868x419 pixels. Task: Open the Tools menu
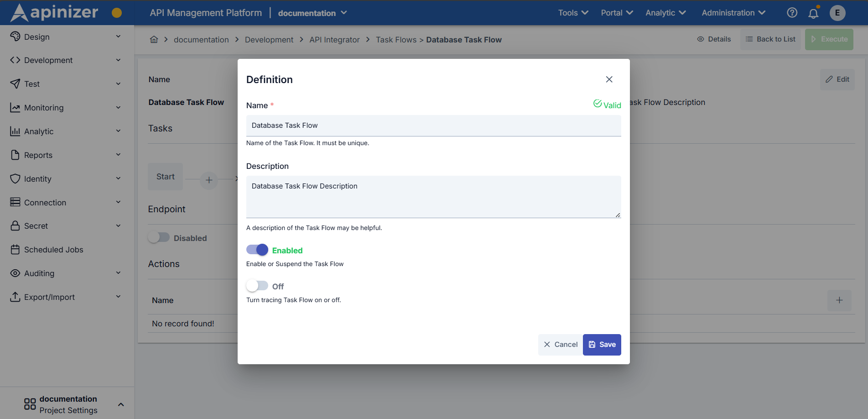point(572,13)
